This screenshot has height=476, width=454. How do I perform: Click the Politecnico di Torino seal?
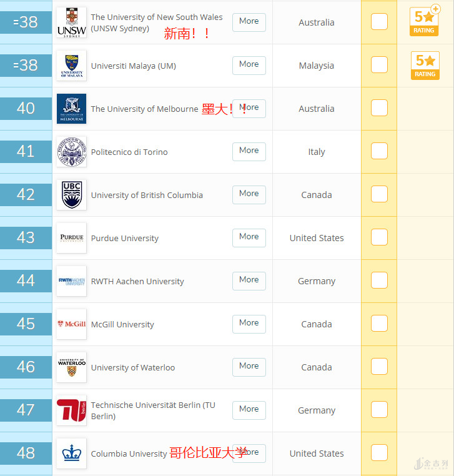[x=72, y=152]
